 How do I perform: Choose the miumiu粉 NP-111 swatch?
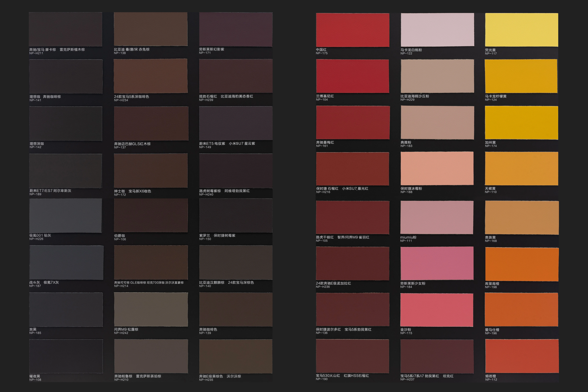point(437,218)
